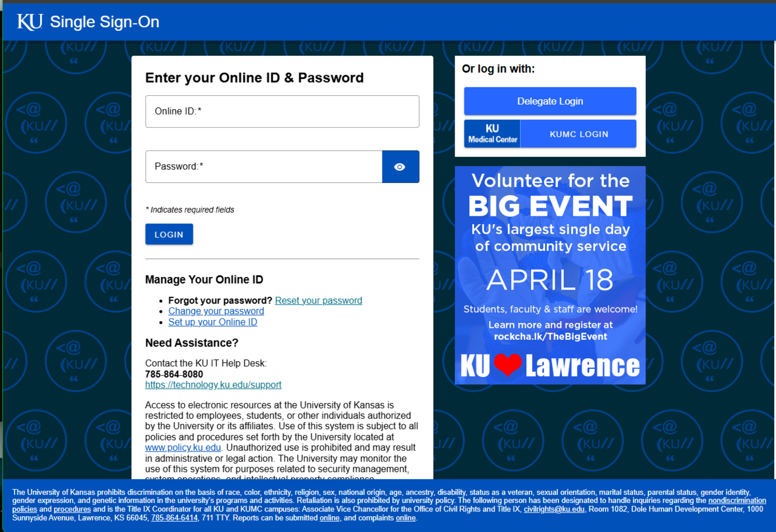Click the KU Medical Center logo
Screen dimensions: 776x532
[x=492, y=134]
